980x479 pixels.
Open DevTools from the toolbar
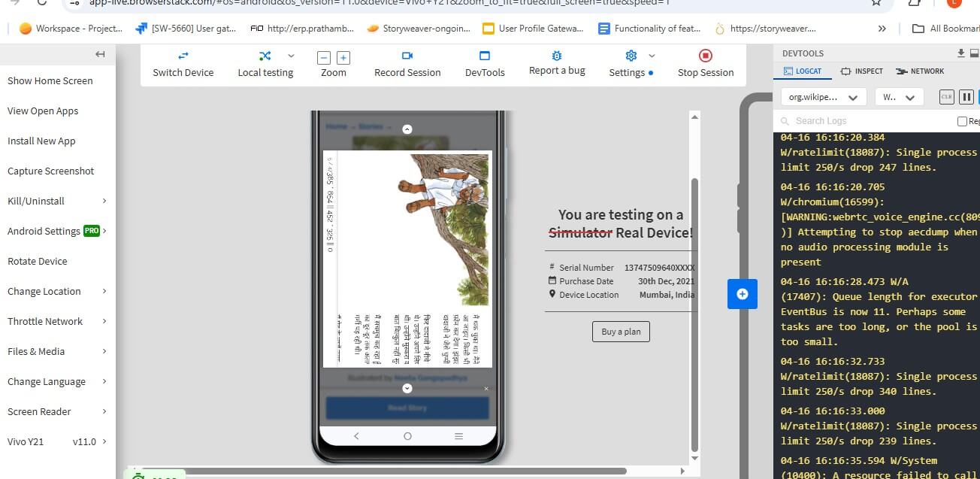pyautogui.click(x=485, y=64)
